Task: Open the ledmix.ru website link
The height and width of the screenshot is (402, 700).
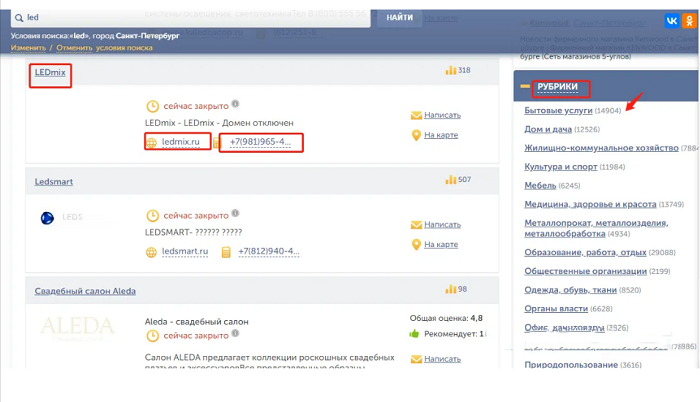Action: pos(180,142)
